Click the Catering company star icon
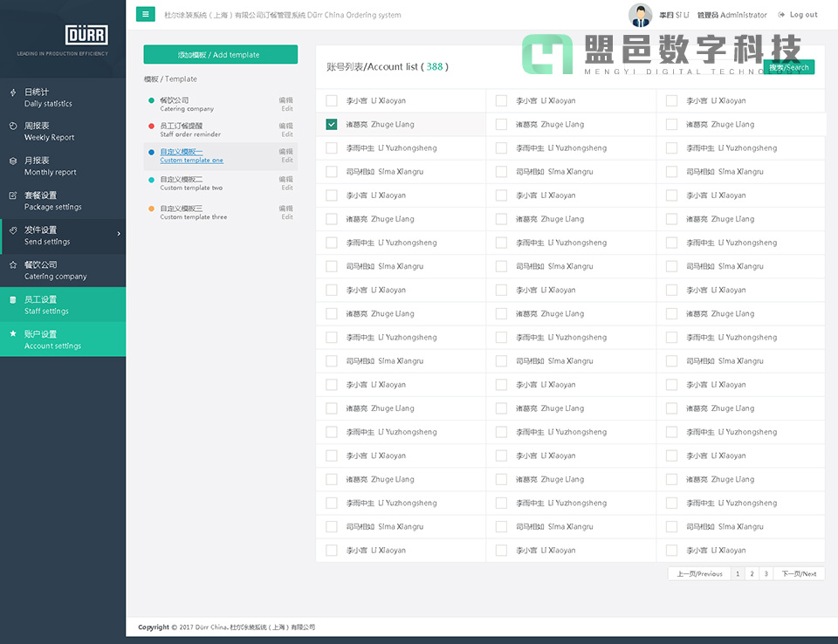Screen dimensions: 838x644 point(12,264)
